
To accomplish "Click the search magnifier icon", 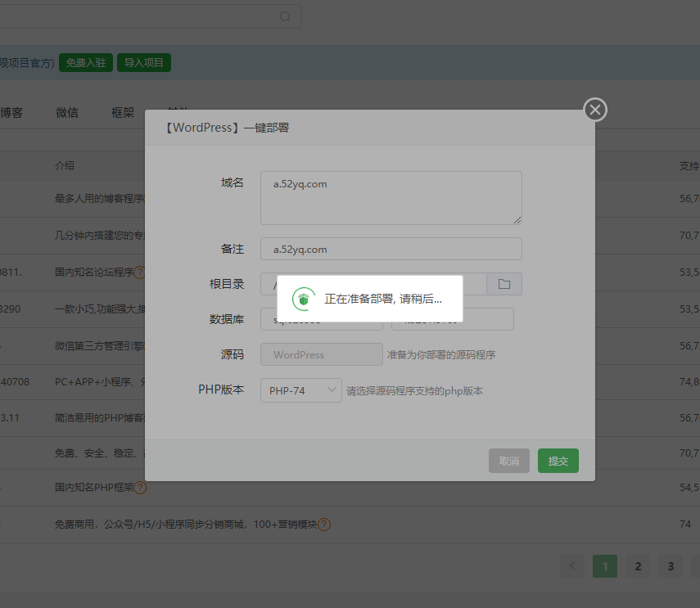I will point(285,16).
